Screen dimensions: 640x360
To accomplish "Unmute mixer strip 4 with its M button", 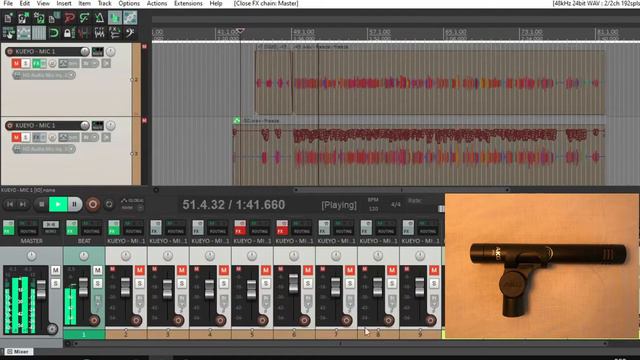I will 224,270.
